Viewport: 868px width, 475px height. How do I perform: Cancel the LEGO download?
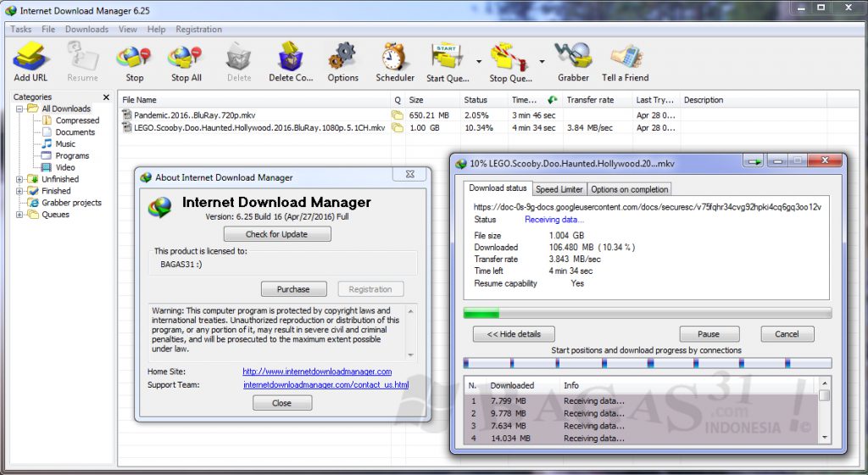[787, 334]
